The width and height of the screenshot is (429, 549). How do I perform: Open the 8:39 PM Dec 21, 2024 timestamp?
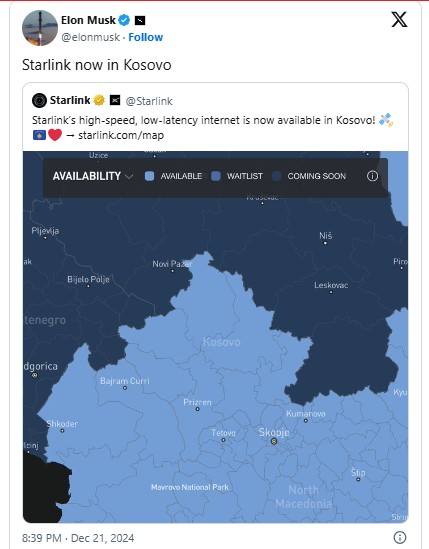coord(78,538)
